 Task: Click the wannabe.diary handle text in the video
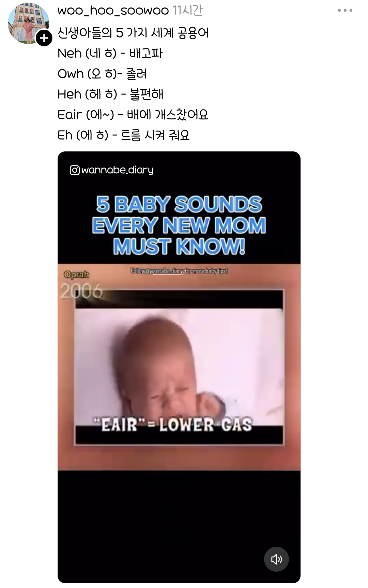pyautogui.click(x=118, y=170)
